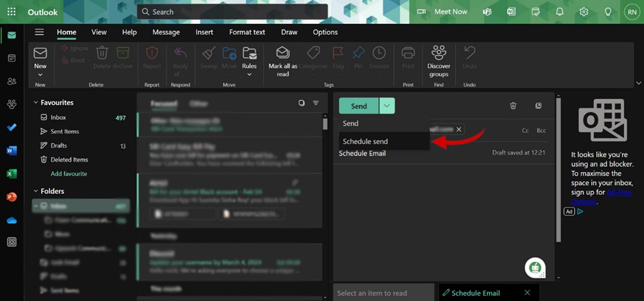Open To Do checkmark app
644x301 pixels.
point(12,128)
